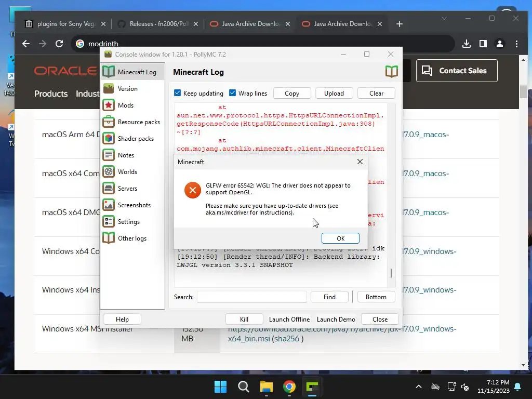Screen dimensions: 532x399
Task: Click Launch Demo button
Action: pyautogui.click(x=336, y=320)
